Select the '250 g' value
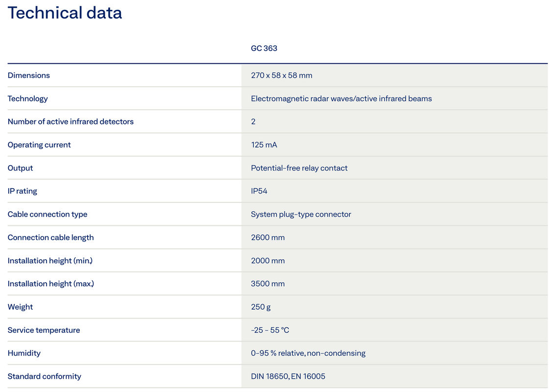Viewport: 554px width, 392px height. click(x=261, y=307)
